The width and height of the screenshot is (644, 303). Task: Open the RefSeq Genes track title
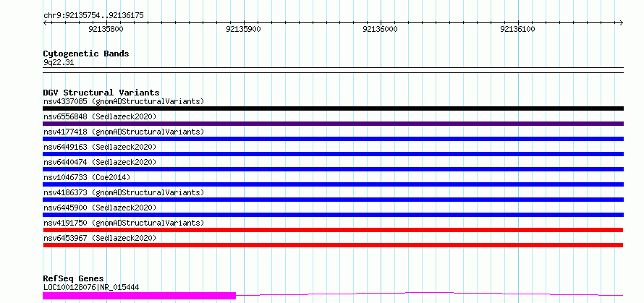73,279
